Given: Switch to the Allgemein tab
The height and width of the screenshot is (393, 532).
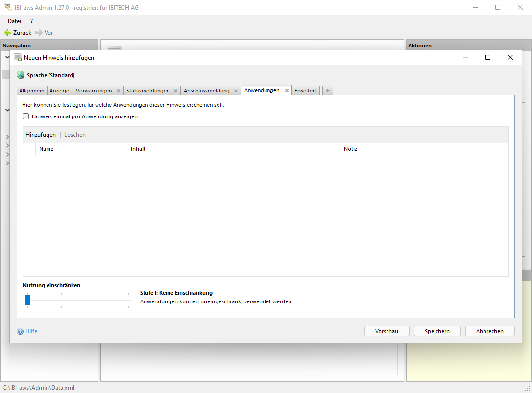Looking at the screenshot, I should coord(31,91).
